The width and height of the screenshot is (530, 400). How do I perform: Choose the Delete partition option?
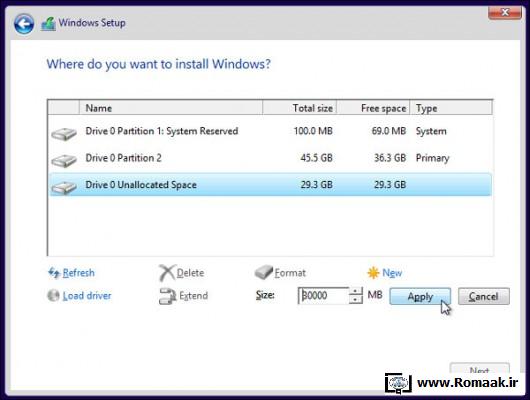[x=190, y=273]
